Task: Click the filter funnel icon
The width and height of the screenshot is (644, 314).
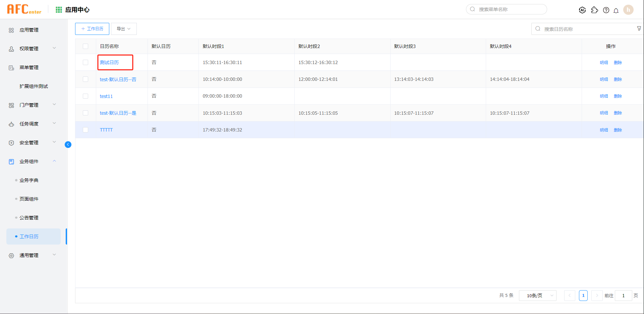Action: click(x=639, y=29)
